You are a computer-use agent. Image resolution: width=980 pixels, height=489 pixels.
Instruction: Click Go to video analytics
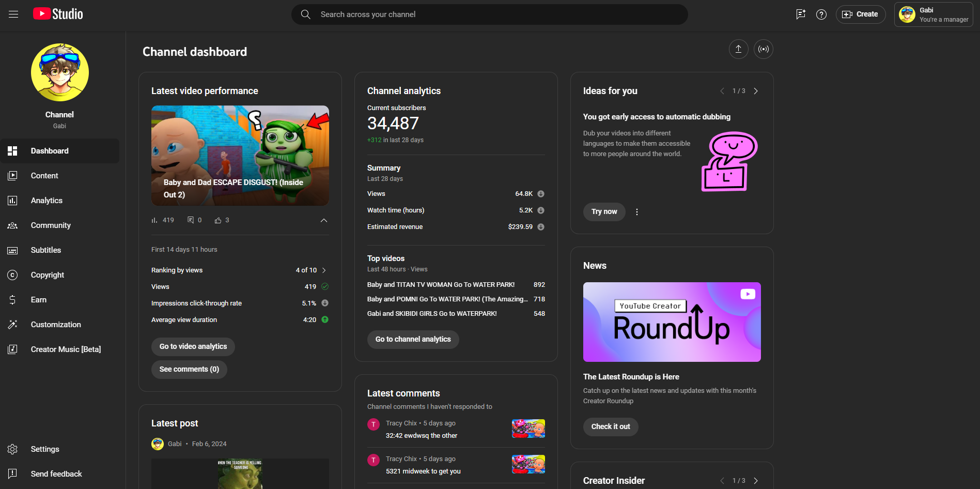(193, 347)
